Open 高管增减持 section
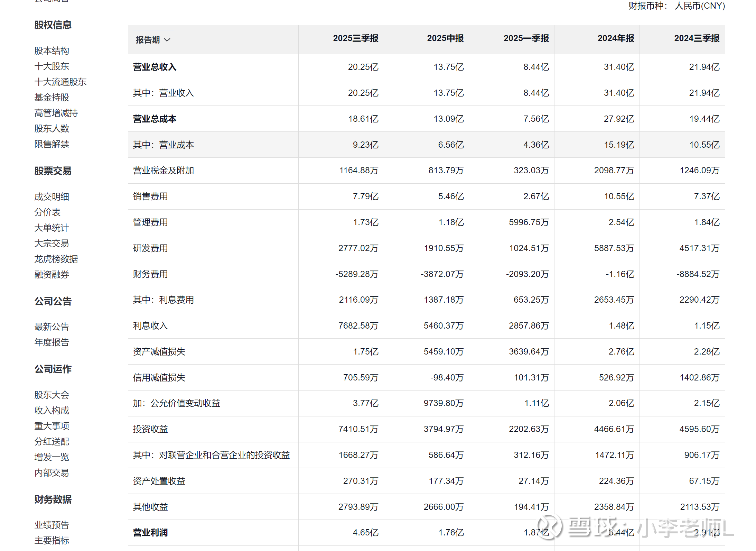Image resolution: width=756 pixels, height=551 pixels. [x=56, y=113]
